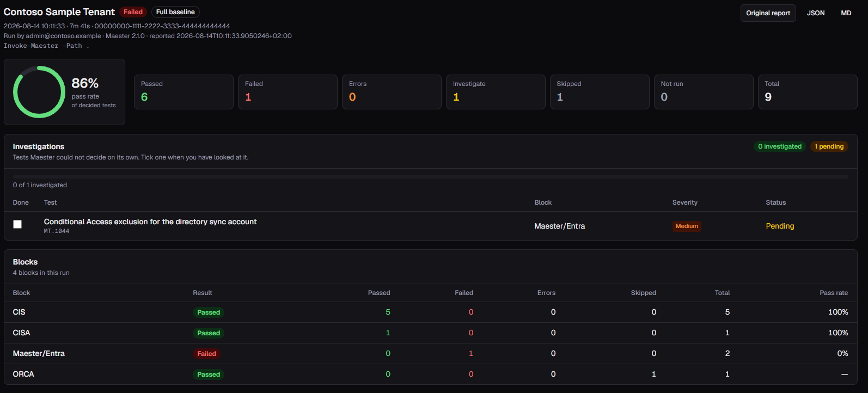Screen dimensions: 868x393
Task: Open the CISA block row
Action: point(430,333)
